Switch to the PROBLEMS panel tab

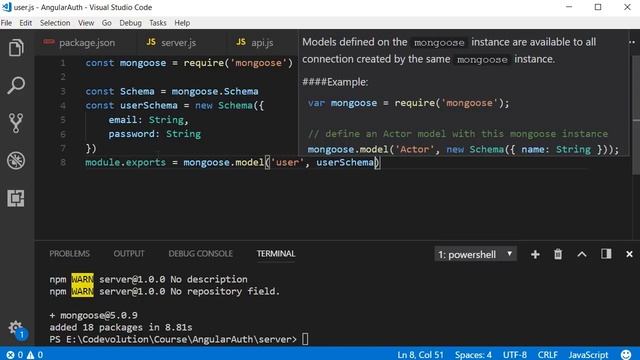click(69, 253)
